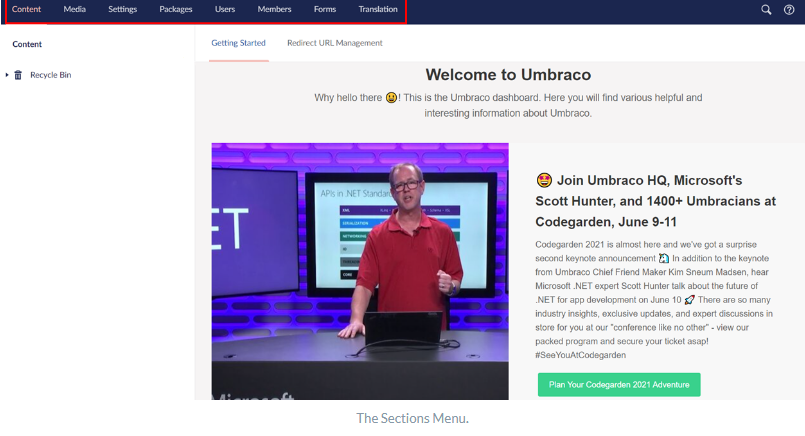Screen dimensions: 805x436
Task: Click the #SeeYouAtCodegarden hashtag text
Action: pos(581,355)
